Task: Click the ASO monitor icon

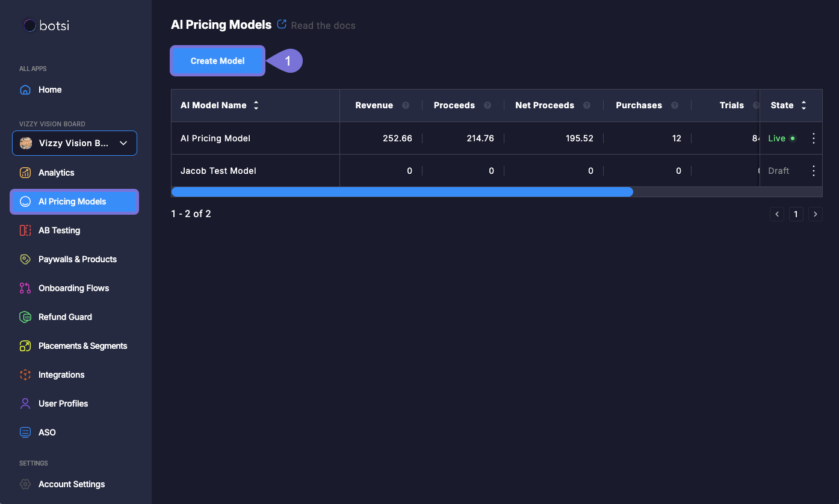Action: 25,432
